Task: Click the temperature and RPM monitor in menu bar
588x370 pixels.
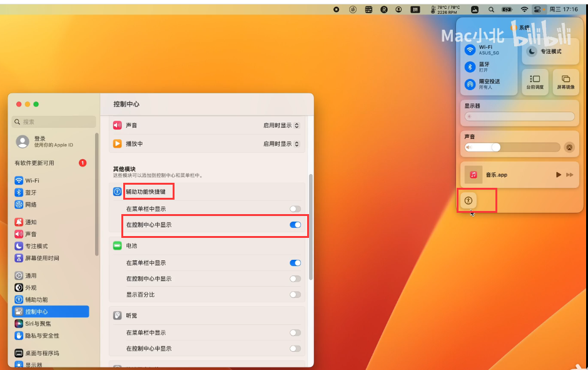Action: coord(445,9)
